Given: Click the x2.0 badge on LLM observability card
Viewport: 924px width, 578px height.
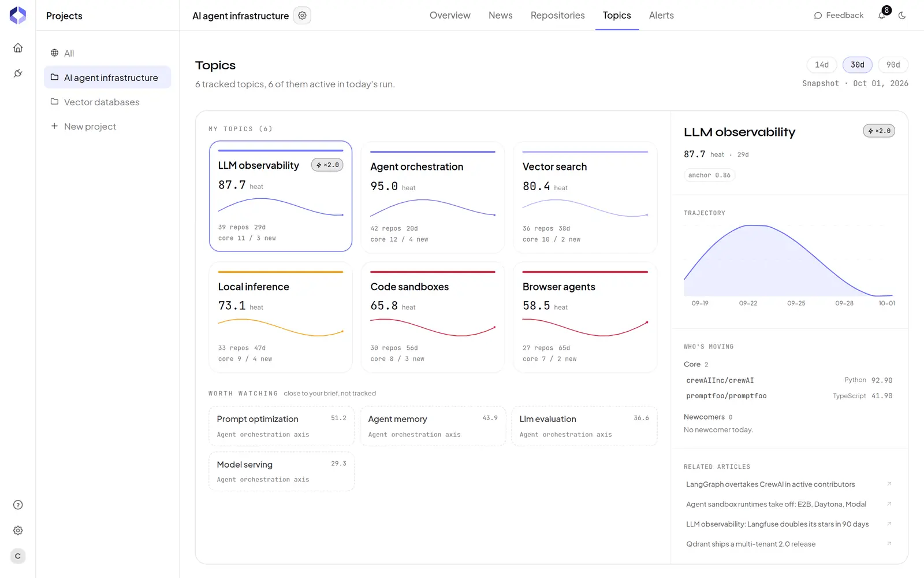Looking at the screenshot, I should [x=327, y=165].
